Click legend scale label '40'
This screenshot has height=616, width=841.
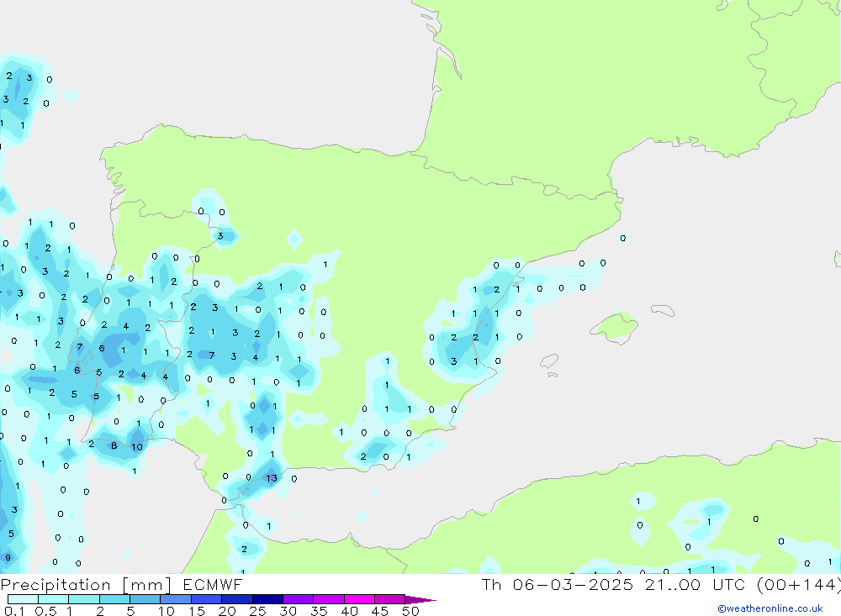[x=350, y=611]
